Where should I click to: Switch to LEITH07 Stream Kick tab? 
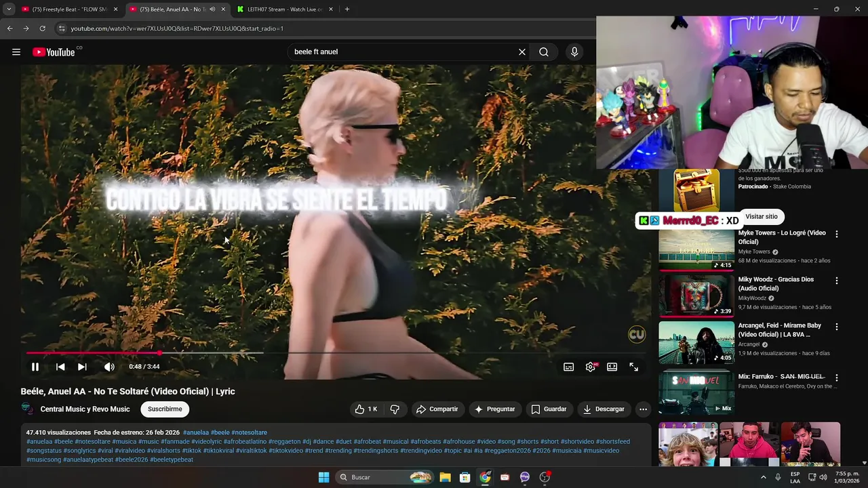pos(285,9)
